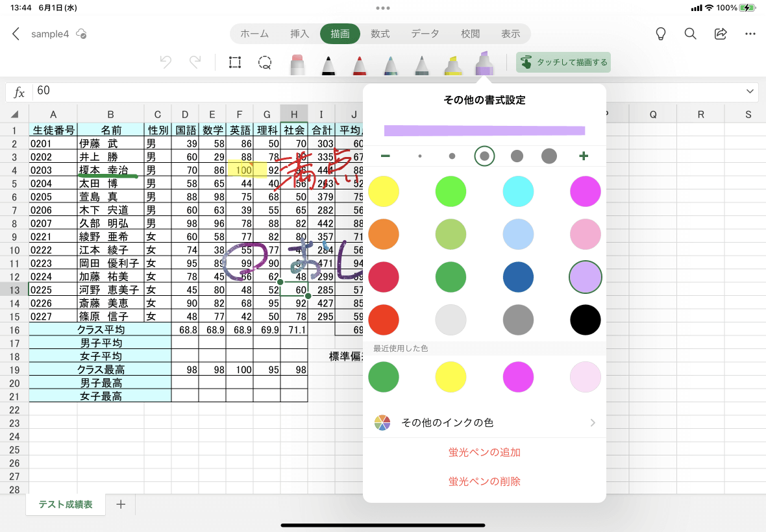766x532 pixels.
Task: Select column R header
Action: [x=700, y=114]
